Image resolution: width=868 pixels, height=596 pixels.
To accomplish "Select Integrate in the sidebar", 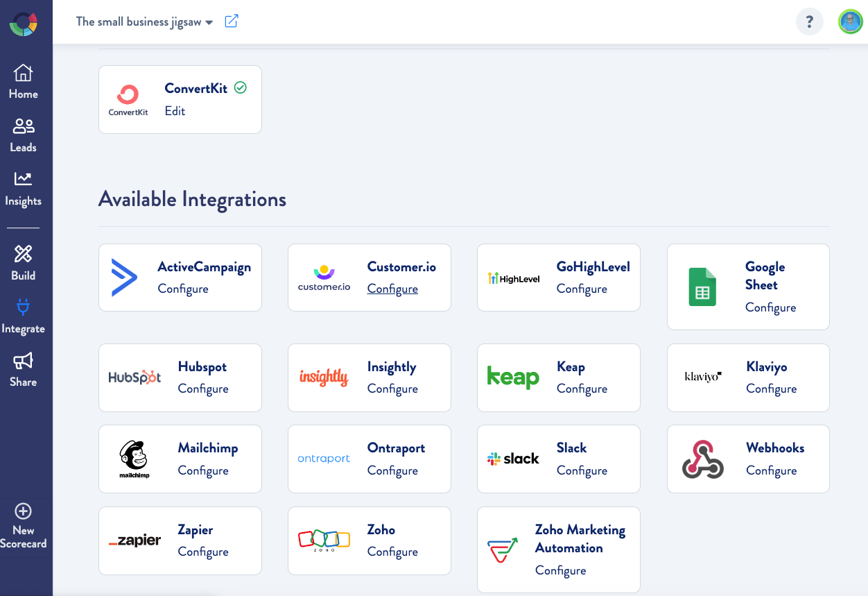I will click(x=23, y=316).
